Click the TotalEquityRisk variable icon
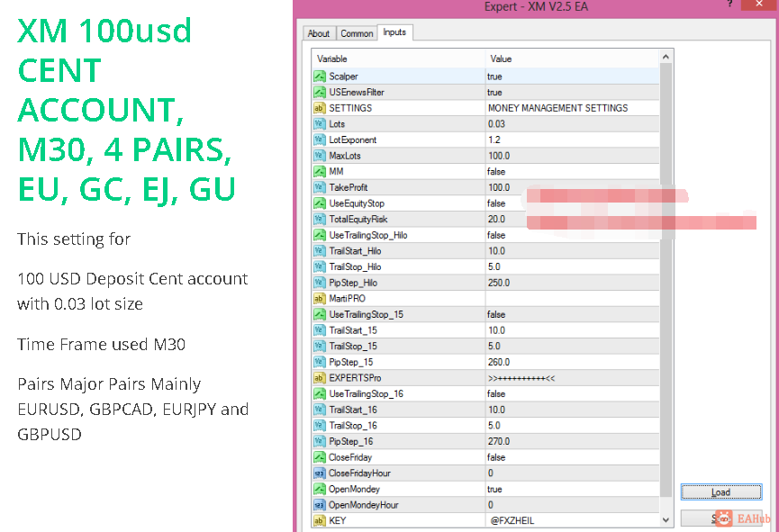Viewport: 779px width, 532px height. click(320, 220)
